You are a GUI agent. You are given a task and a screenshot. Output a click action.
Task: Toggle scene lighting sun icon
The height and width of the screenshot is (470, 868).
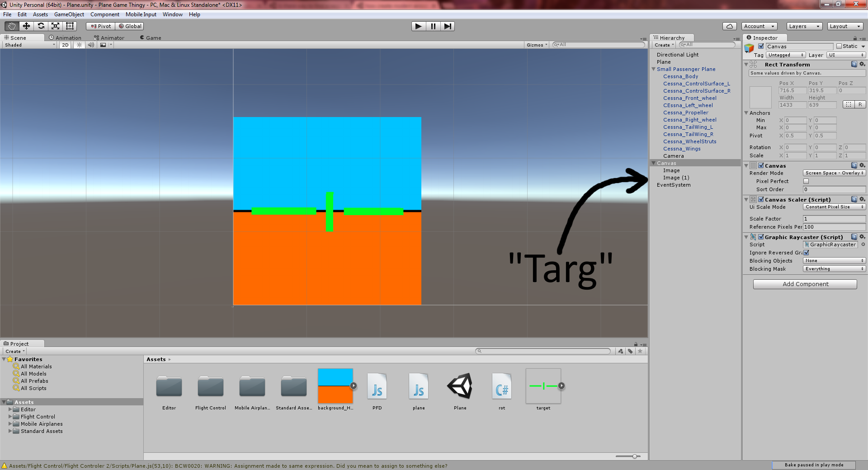coord(80,45)
